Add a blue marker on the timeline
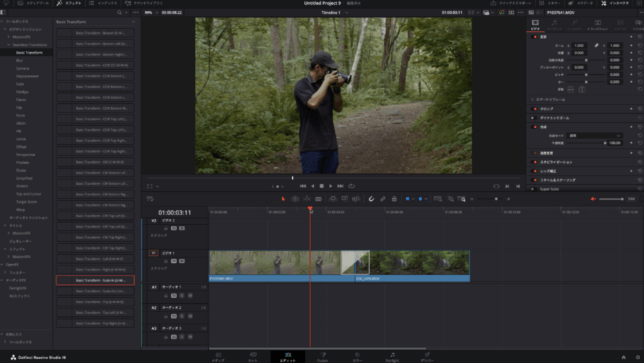 point(420,199)
